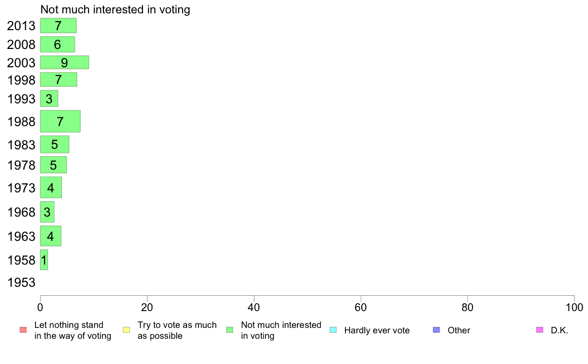Click the magenta 'D.K.' legend swatch
The image size is (588, 364).
[x=539, y=330]
